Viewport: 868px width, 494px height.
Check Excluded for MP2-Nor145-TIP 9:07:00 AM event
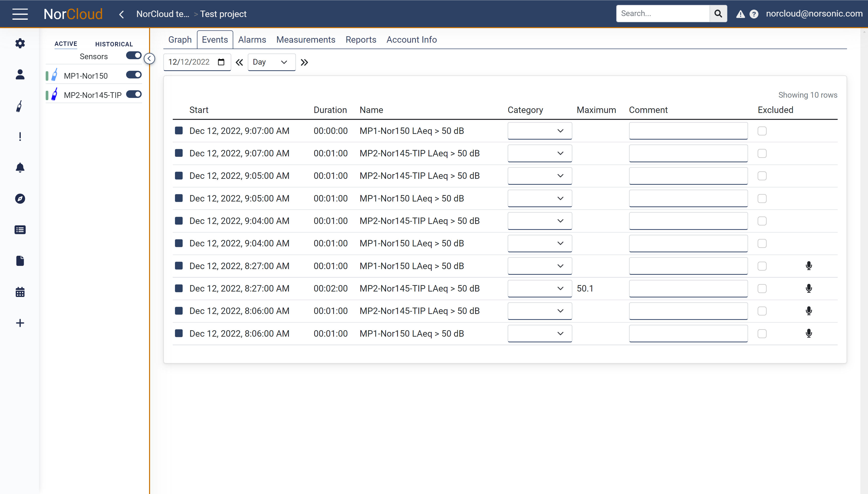pyautogui.click(x=762, y=153)
